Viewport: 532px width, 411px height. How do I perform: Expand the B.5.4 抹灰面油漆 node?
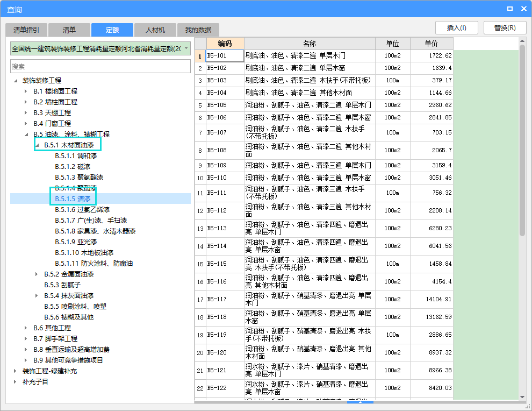(37, 296)
